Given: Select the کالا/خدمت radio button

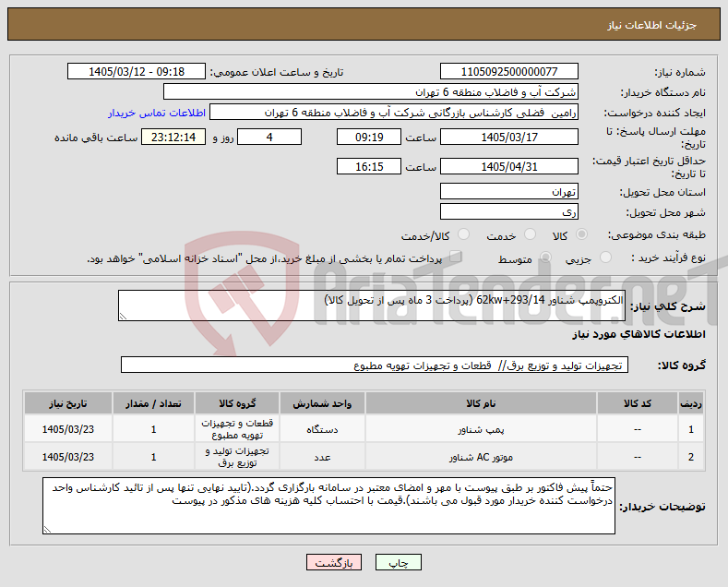Looking at the screenshot, I should pyautogui.click(x=463, y=234).
